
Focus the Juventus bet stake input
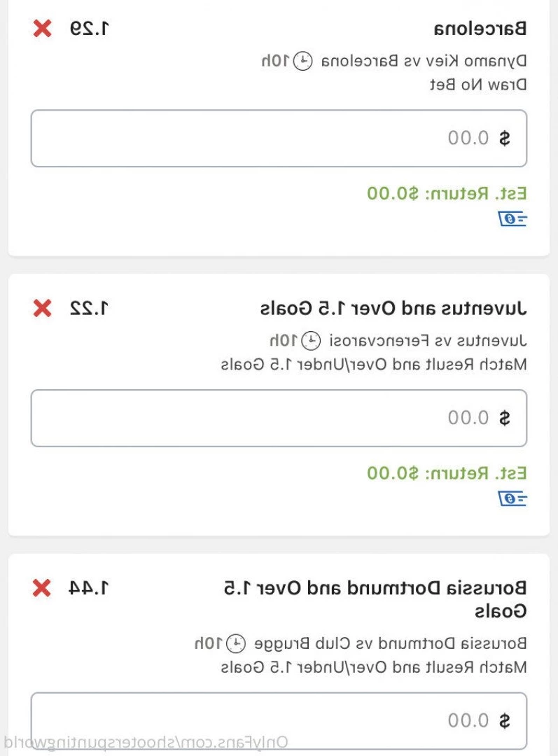tap(279, 418)
